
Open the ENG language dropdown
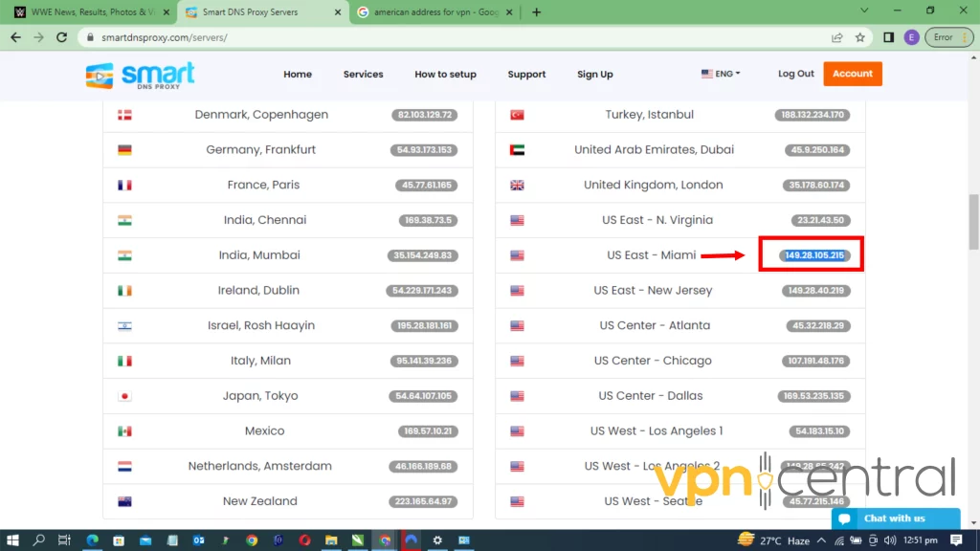(721, 74)
